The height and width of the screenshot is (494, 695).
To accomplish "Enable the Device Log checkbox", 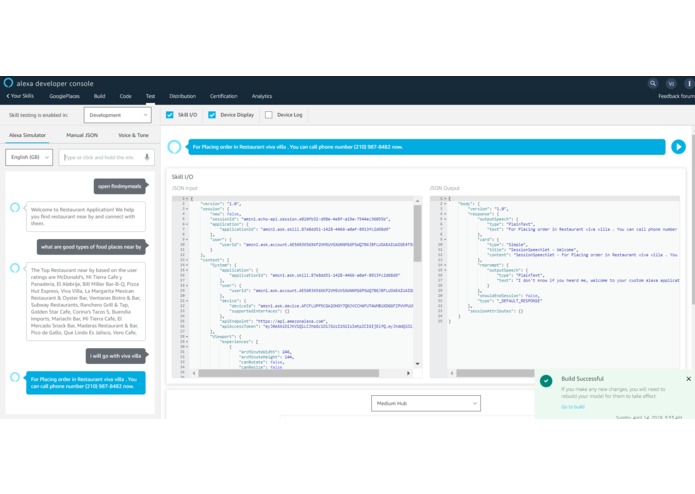I will pos(269,115).
